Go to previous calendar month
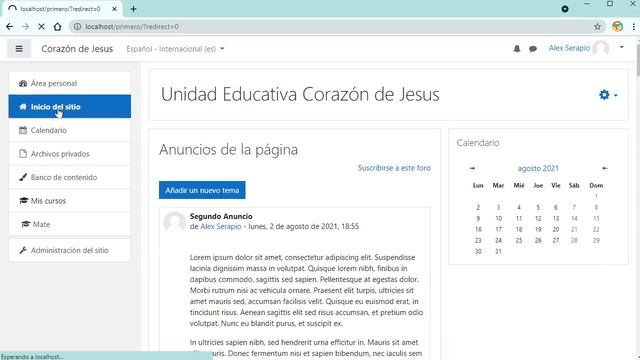This screenshot has width=640, height=360. 472,168
